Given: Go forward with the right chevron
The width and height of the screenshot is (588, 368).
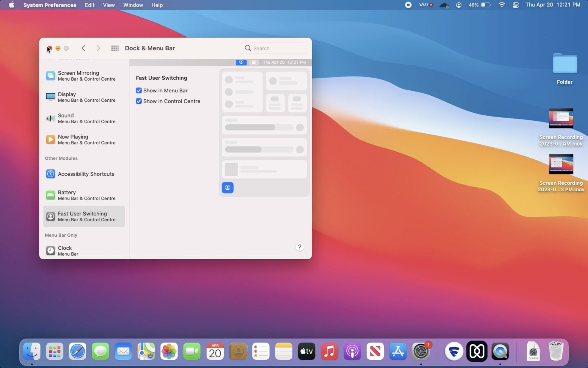Looking at the screenshot, I should pyautogui.click(x=98, y=48).
